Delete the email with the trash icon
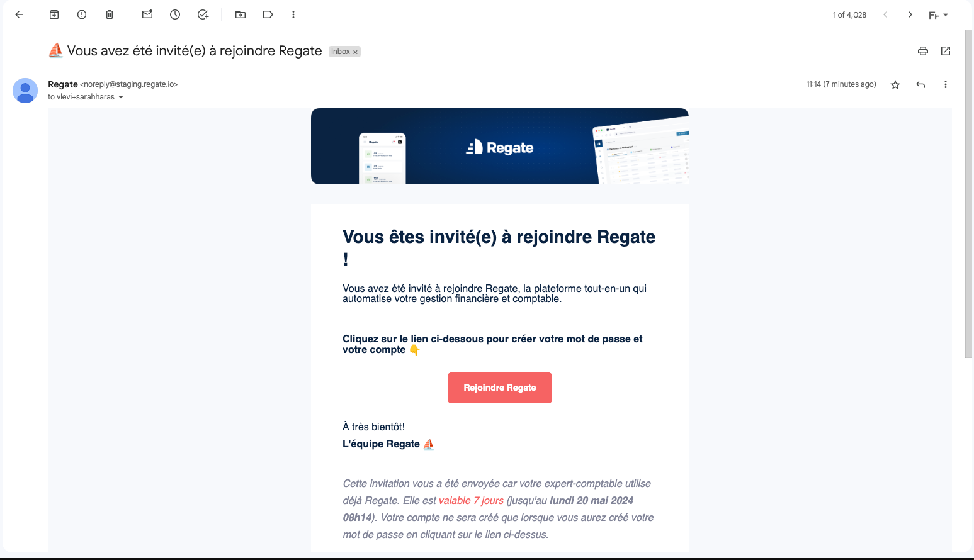This screenshot has height=560, width=974. 110,14
